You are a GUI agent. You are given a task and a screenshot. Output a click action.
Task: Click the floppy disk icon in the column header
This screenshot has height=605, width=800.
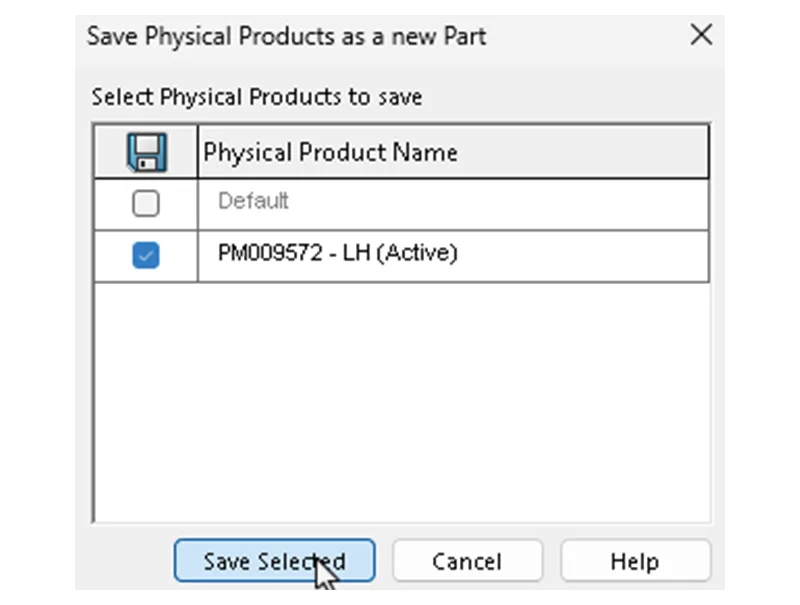pos(146,153)
